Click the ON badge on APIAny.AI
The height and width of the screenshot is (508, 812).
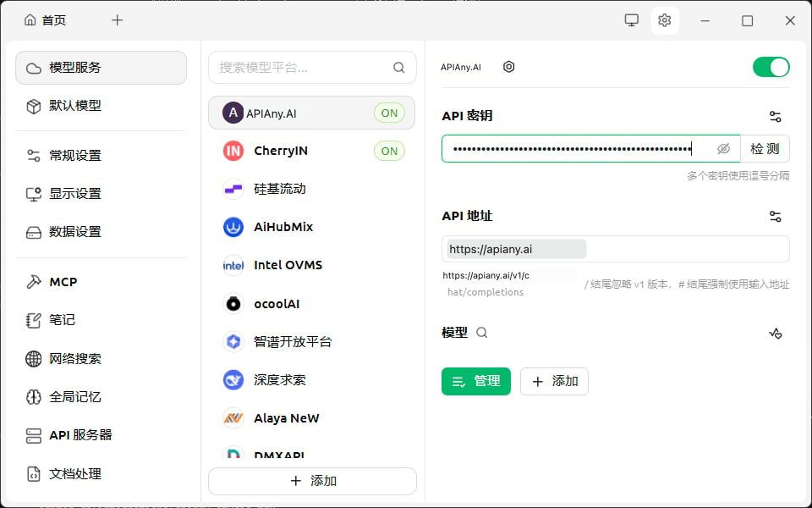click(389, 113)
